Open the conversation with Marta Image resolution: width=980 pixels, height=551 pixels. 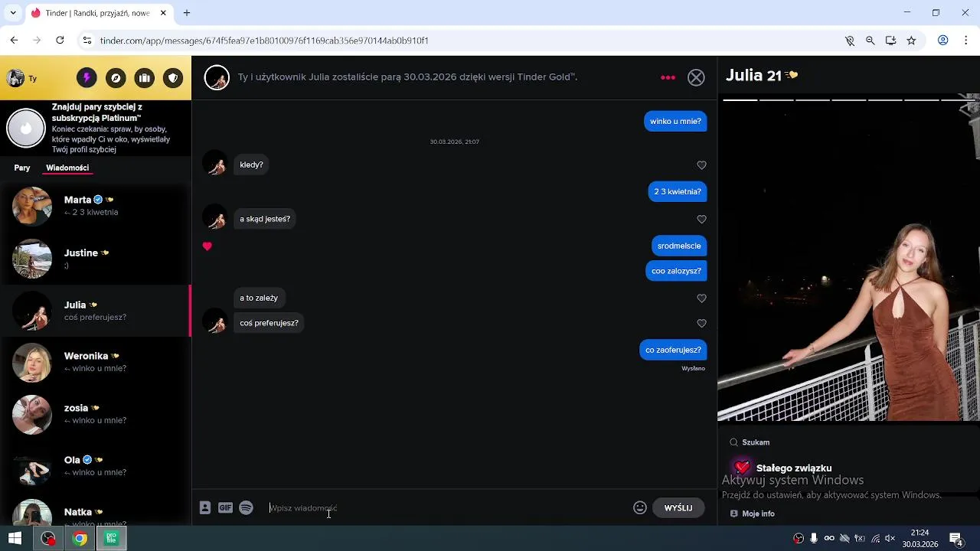tap(95, 206)
